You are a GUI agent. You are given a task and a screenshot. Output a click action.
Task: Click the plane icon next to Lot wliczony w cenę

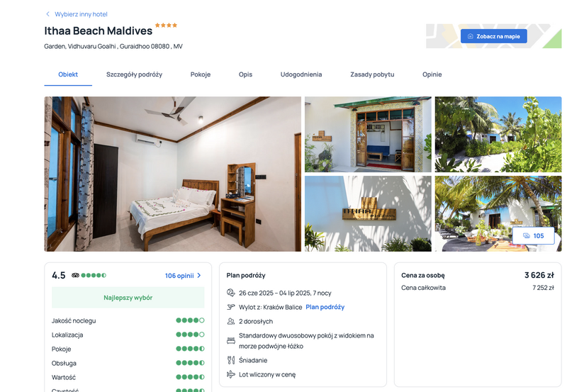231,374
